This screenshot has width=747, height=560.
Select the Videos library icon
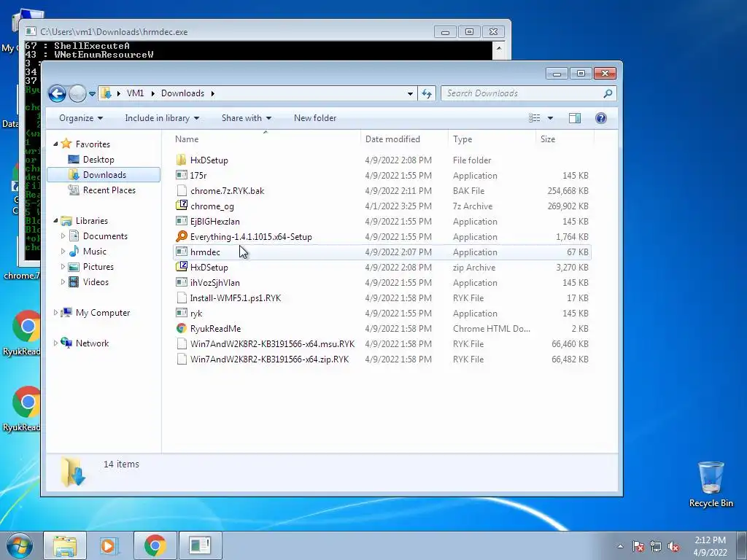point(74,282)
